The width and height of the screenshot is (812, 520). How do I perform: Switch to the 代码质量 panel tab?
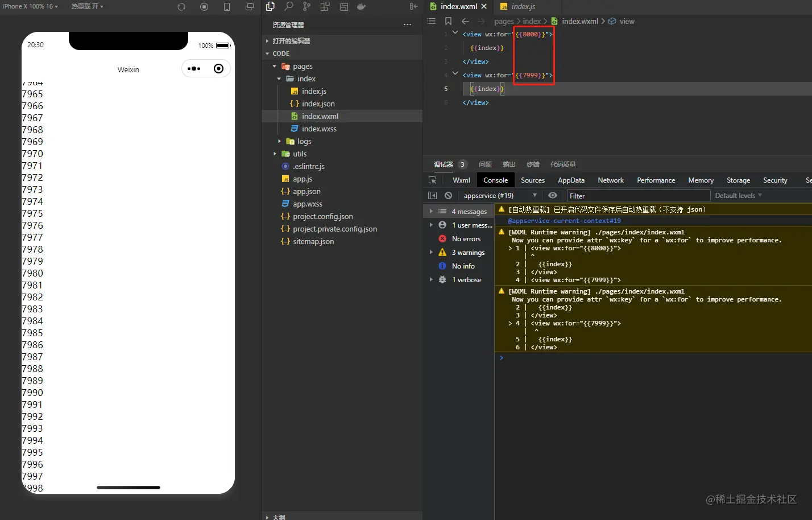point(563,164)
